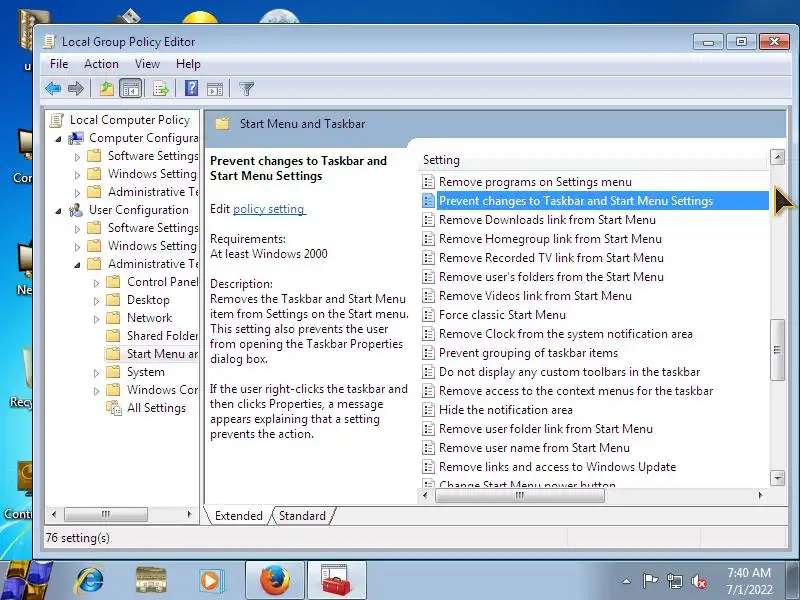The height and width of the screenshot is (600, 800).
Task: Click Local Computer Policy root icon
Action: coord(57,120)
